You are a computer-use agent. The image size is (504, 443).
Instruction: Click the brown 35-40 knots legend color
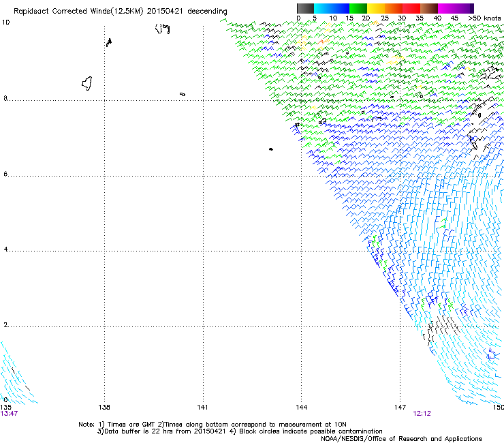[429, 8]
